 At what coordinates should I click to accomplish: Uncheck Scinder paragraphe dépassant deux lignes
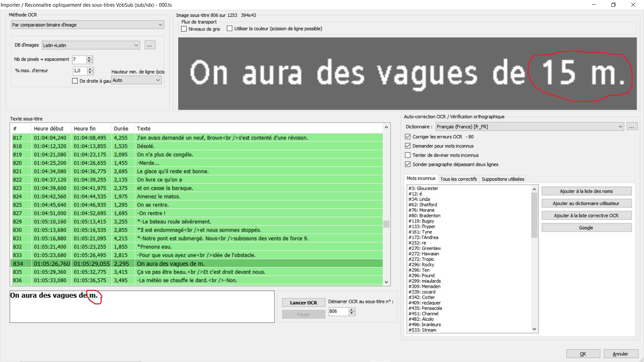[x=408, y=164]
